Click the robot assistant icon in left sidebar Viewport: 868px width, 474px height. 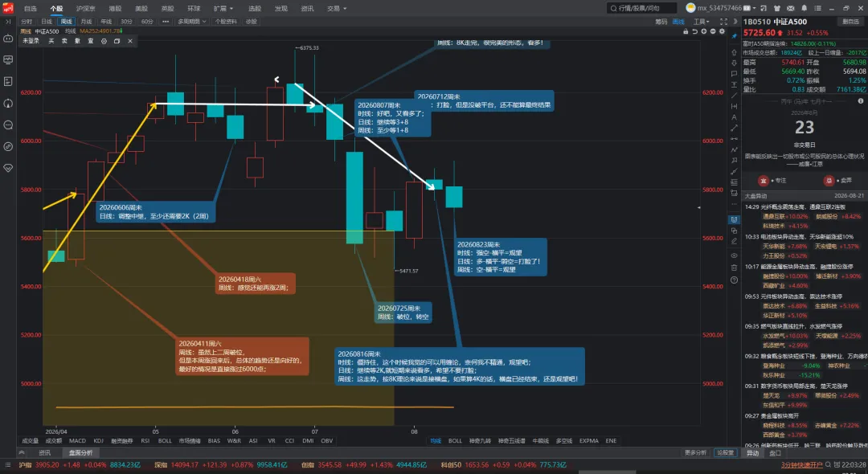coord(8,39)
